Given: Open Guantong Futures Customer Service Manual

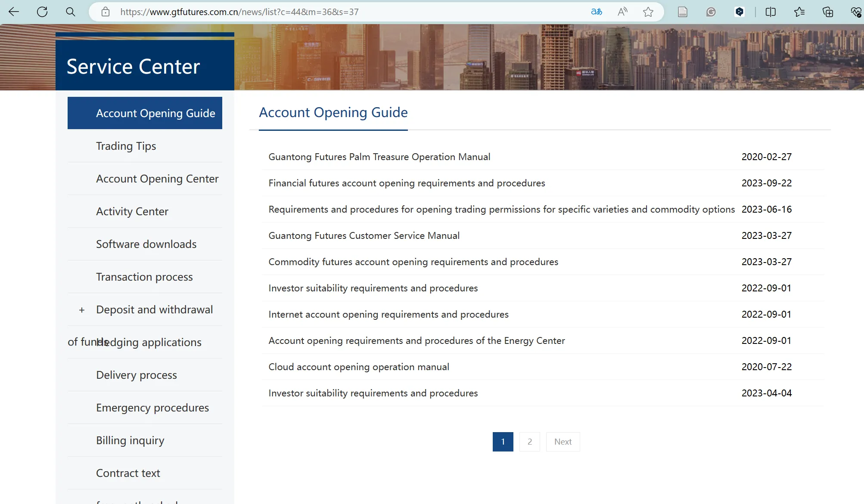Looking at the screenshot, I should click(x=364, y=235).
